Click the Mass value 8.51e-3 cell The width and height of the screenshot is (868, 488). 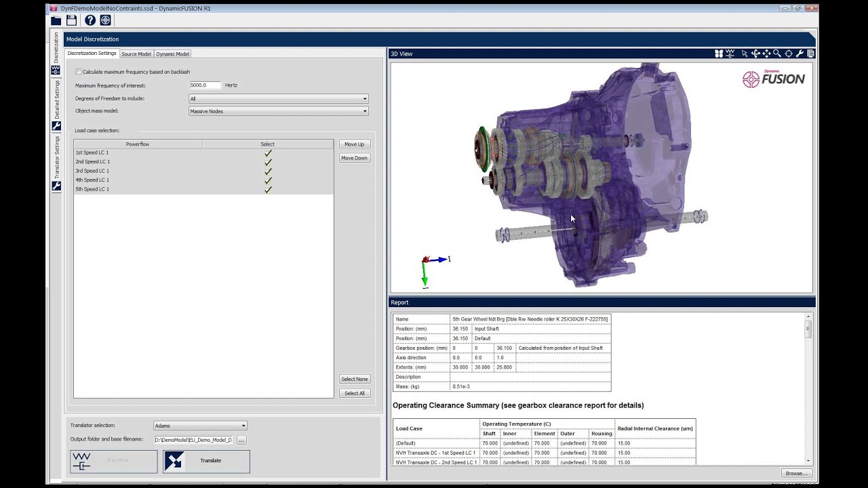(530, 386)
